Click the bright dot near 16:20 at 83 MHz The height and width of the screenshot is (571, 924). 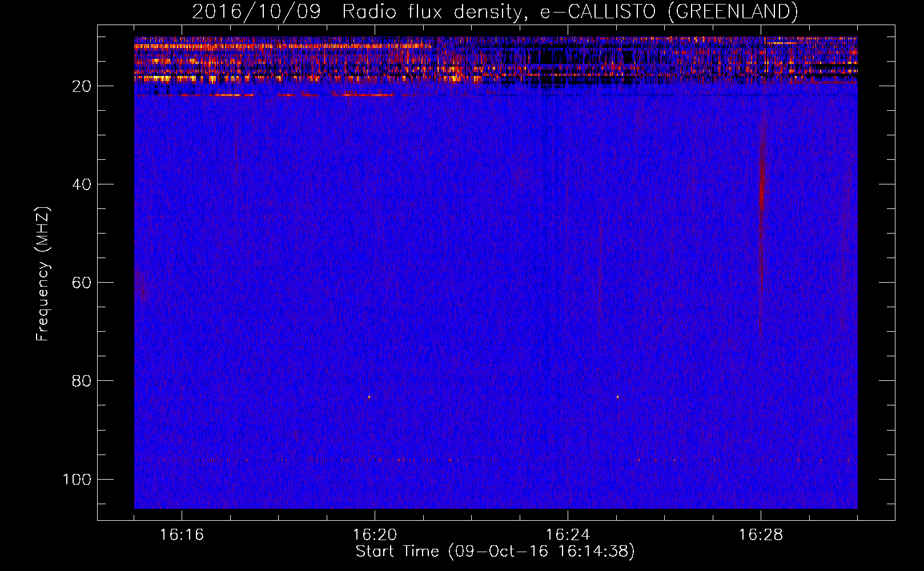click(x=369, y=396)
